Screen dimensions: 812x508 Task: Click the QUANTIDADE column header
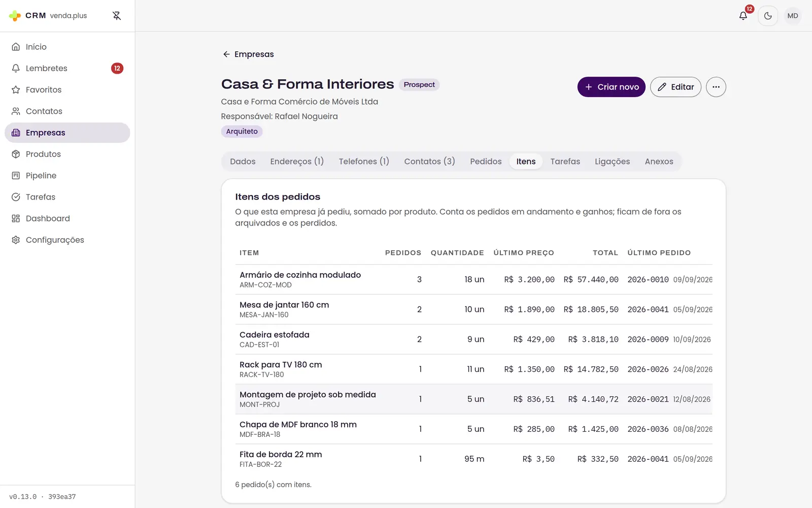coord(457,253)
